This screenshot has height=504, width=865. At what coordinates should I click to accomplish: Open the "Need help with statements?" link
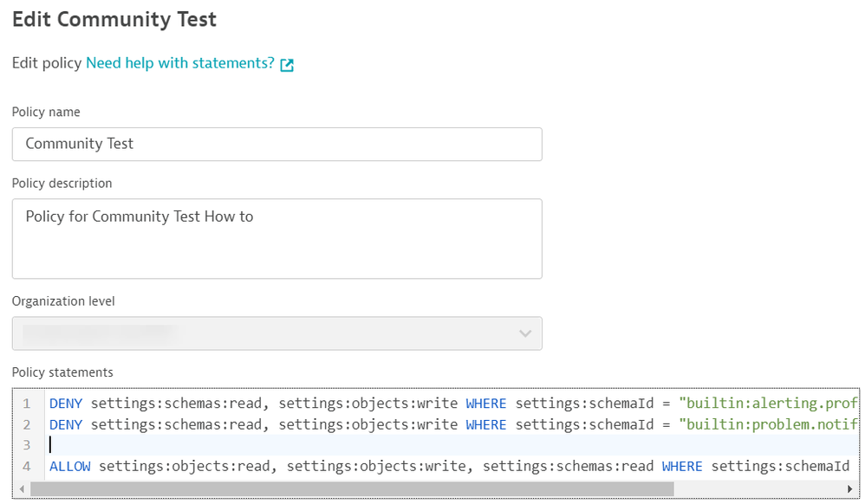(179, 63)
